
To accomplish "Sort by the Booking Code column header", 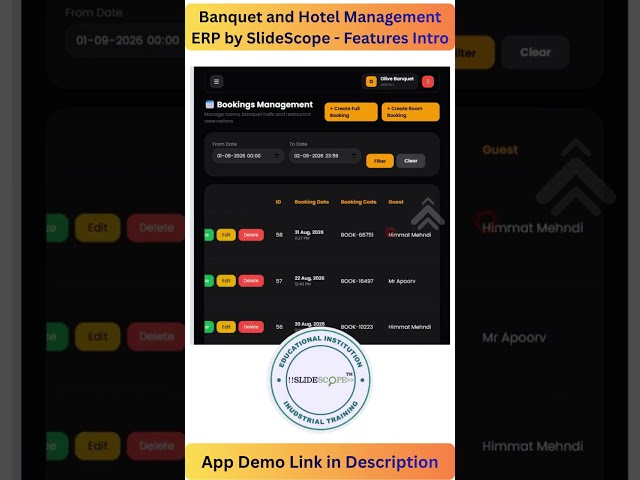I will (x=358, y=202).
